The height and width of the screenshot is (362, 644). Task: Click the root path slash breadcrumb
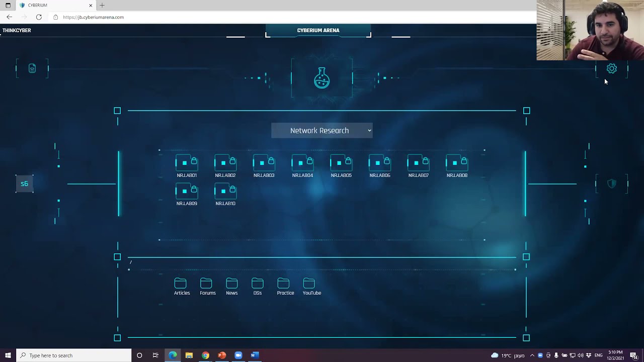click(x=130, y=262)
